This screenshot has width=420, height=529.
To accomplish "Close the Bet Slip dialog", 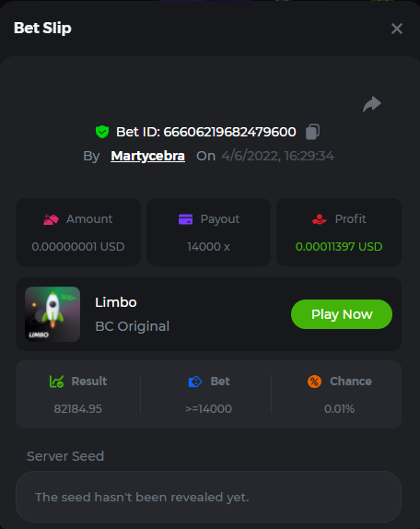I will (397, 29).
